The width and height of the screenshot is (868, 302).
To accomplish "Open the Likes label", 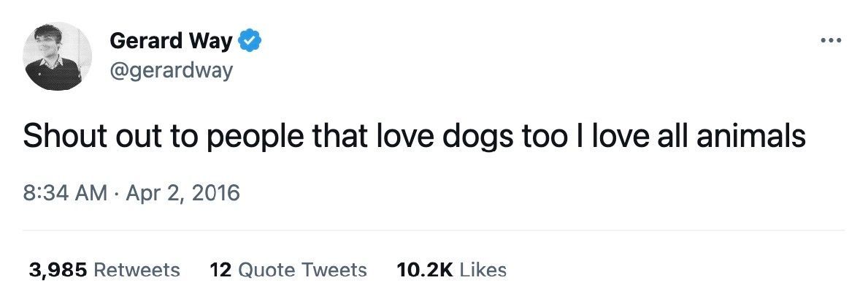I will tap(483, 270).
